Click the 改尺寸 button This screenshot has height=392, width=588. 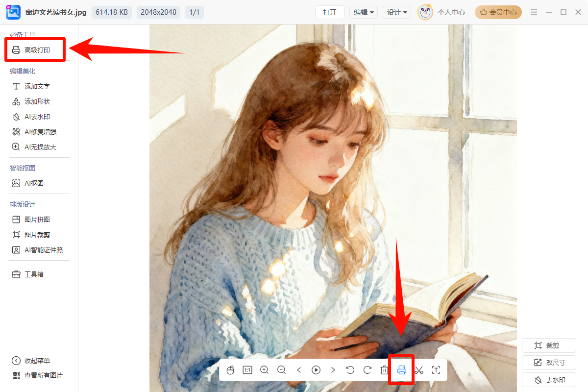click(x=549, y=363)
